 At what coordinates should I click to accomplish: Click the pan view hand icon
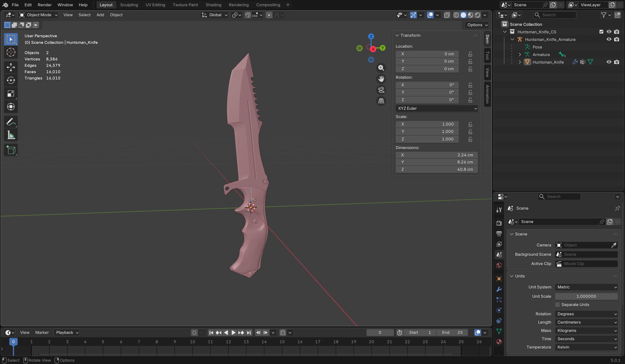pos(381,79)
